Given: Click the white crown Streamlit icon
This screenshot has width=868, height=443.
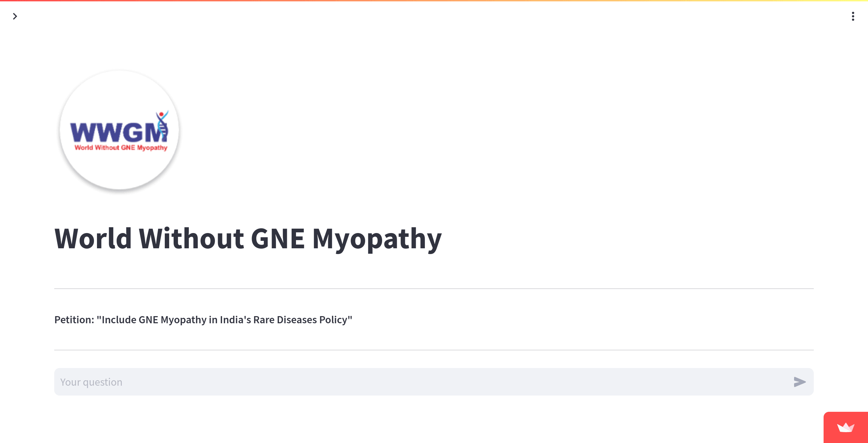Looking at the screenshot, I should (x=846, y=427).
